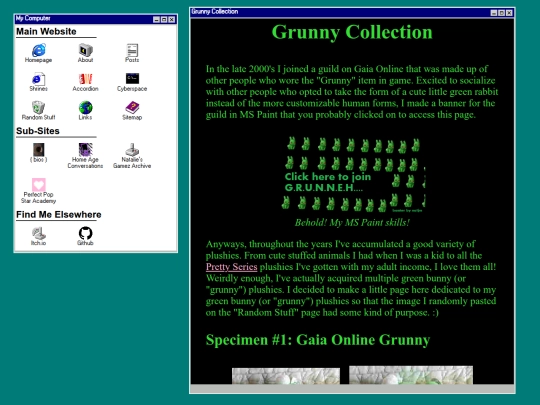This screenshot has width=540, height=405.
Task: Minimize the Grunny Collection window
Action: point(494,13)
